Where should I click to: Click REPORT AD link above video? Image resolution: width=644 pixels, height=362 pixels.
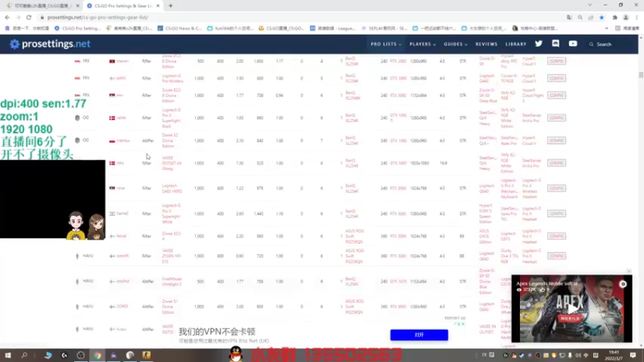[x=455, y=318]
